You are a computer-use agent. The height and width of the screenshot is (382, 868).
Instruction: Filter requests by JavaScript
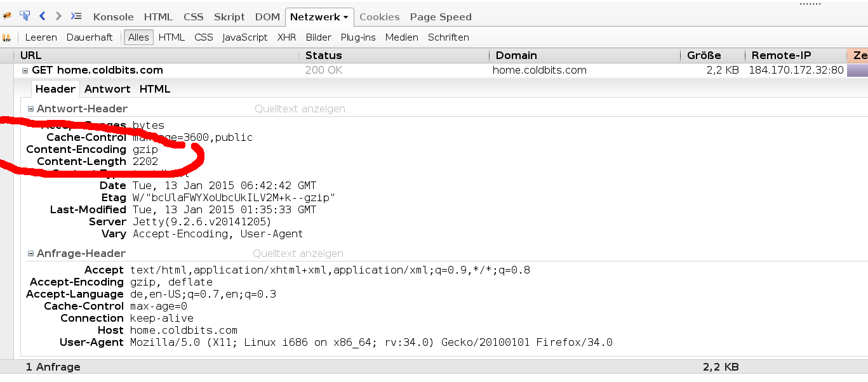245,37
